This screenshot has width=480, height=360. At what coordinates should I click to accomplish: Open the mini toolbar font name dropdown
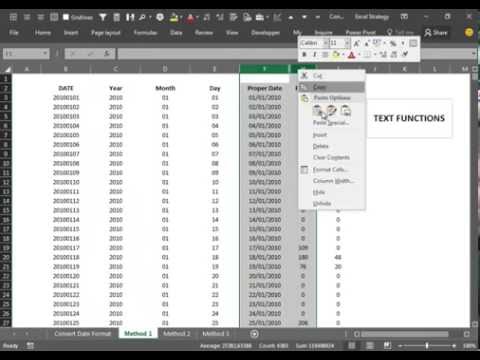tap(325, 43)
